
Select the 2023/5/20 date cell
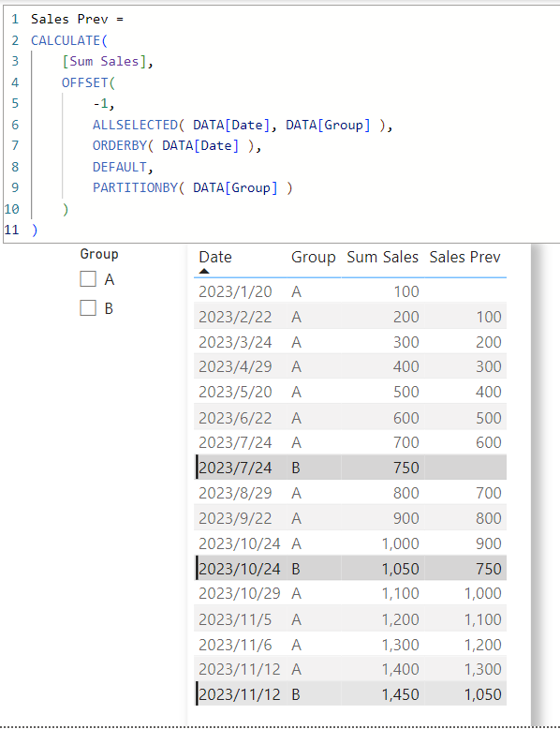coord(235,392)
